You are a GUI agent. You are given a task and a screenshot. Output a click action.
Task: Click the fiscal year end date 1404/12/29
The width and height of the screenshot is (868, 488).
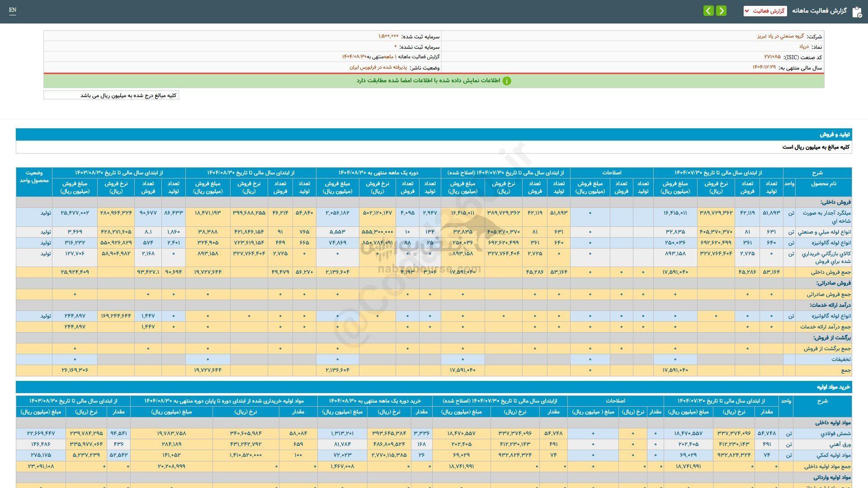tap(764, 67)
